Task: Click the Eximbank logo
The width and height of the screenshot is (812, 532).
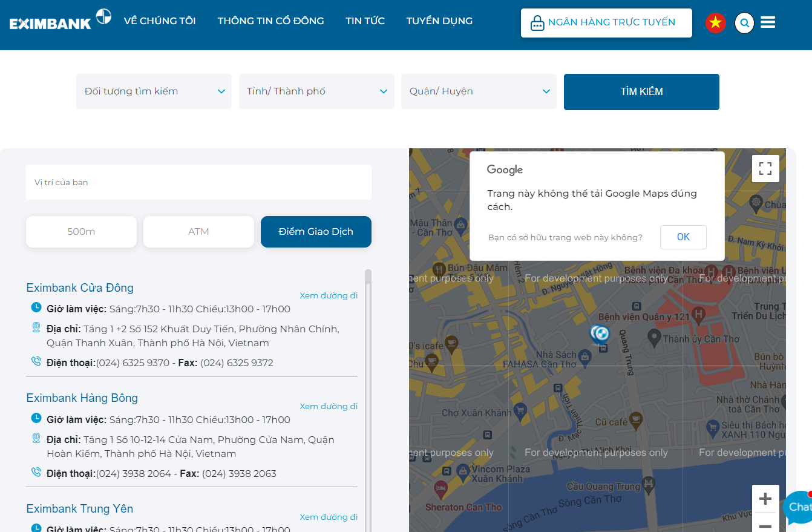Action: pyautogui.click(x=61, y=20)
